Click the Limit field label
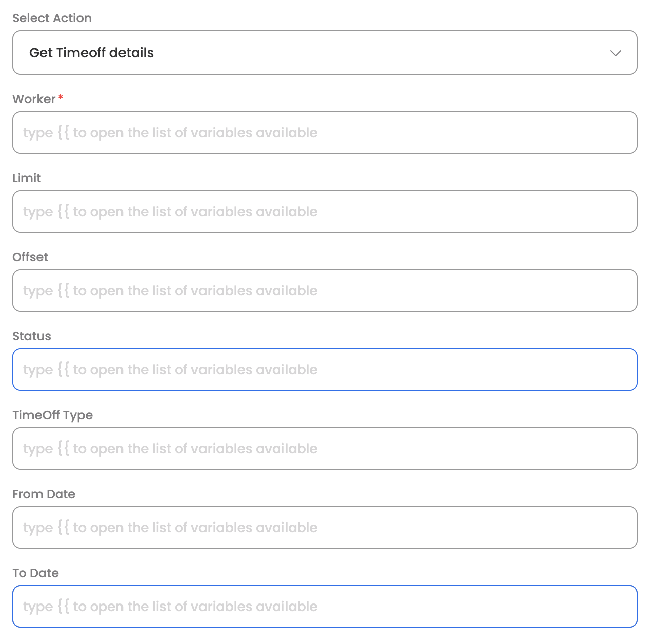 26,178
